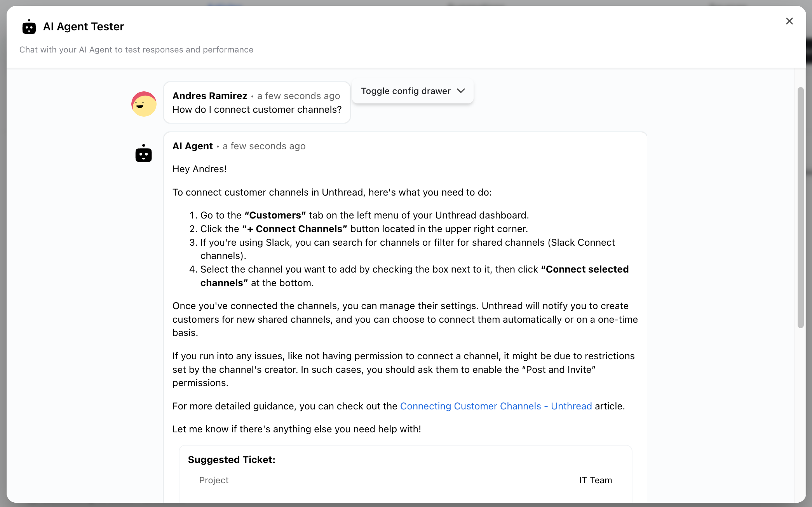Click the AI Agent Tester title text
Screen dimensions: 812x507
(84, 26)
